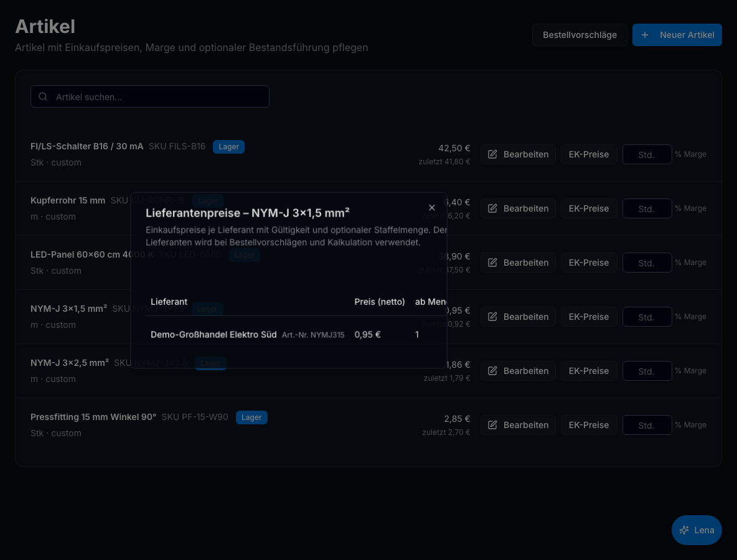Open EK-Preise for NYM-J 3×2,5 mm²
Screen dimensions: 737x560
tap(588, 370)
